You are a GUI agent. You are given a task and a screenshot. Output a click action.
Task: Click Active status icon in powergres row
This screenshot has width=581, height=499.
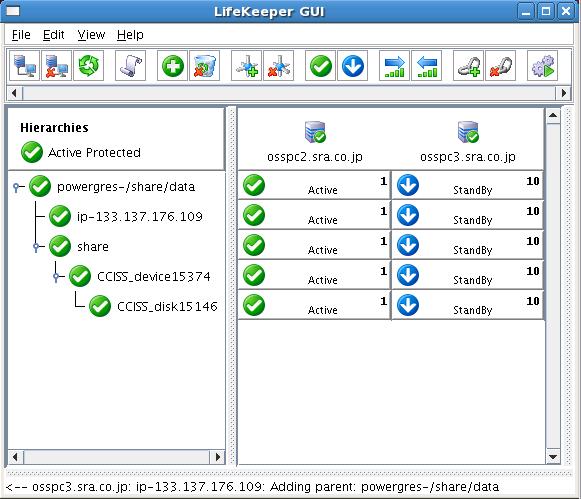click(x=254, y=185)
